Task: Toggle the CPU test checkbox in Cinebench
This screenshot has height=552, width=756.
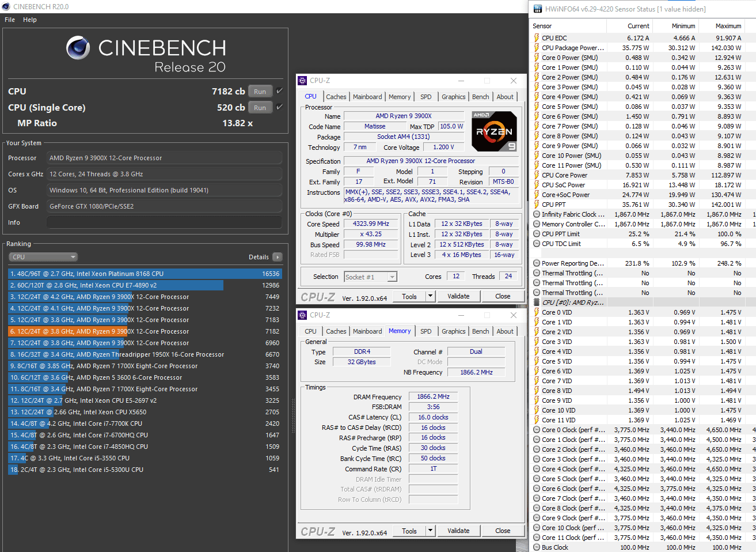Action: tap(279, 91)
